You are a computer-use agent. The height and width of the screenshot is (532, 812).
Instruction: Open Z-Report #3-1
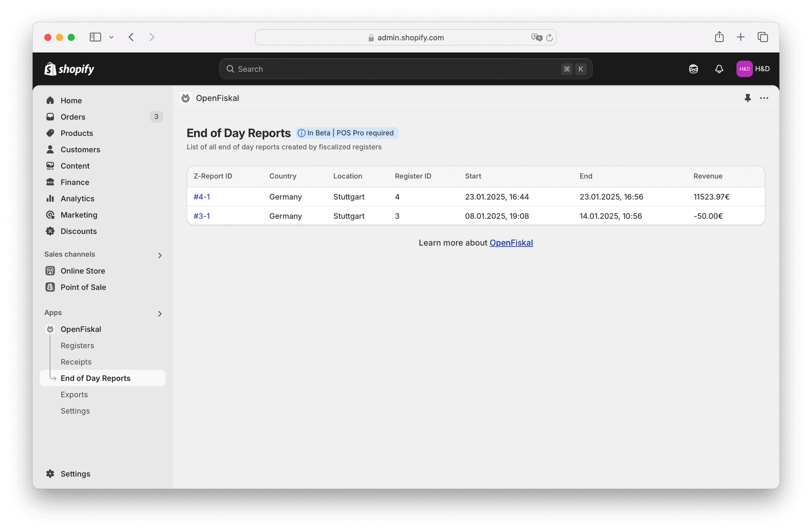[x=202, y=216]
